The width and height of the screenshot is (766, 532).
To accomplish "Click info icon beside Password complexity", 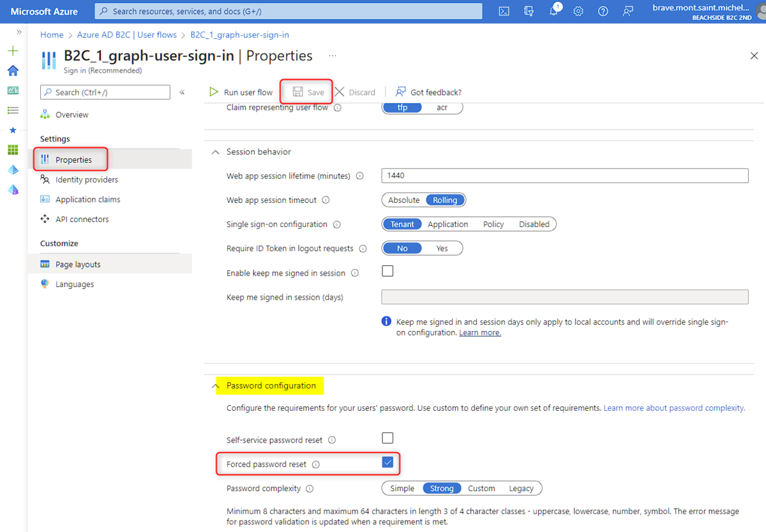I will coord(310,489).
